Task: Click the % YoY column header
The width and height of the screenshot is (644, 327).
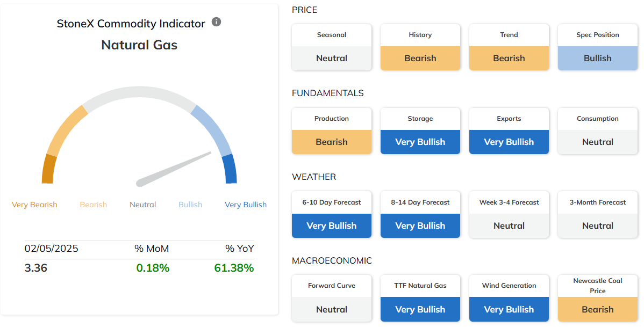Action: [239, 249]
